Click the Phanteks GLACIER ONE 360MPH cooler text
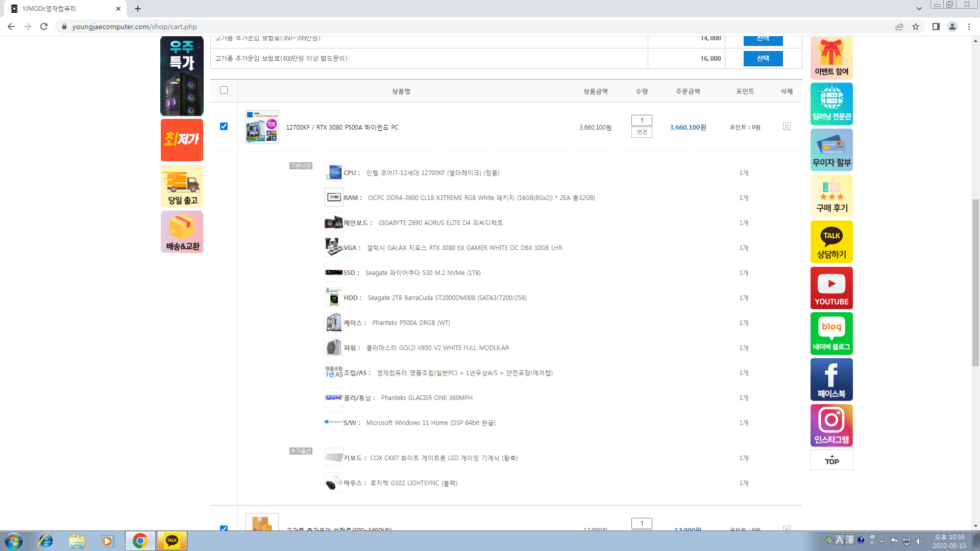The width and height of the screenshot is (980, 551). pyautogui.click(x=427, y=398)
